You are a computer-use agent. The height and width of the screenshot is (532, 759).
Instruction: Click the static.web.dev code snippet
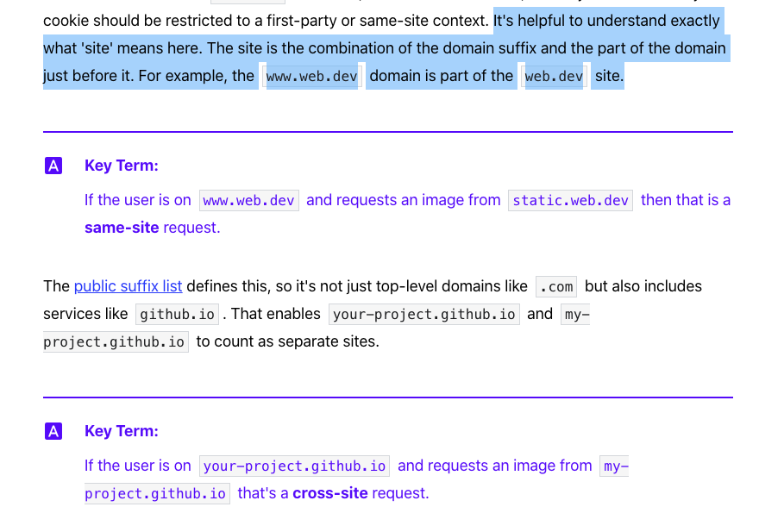[570, 200]
